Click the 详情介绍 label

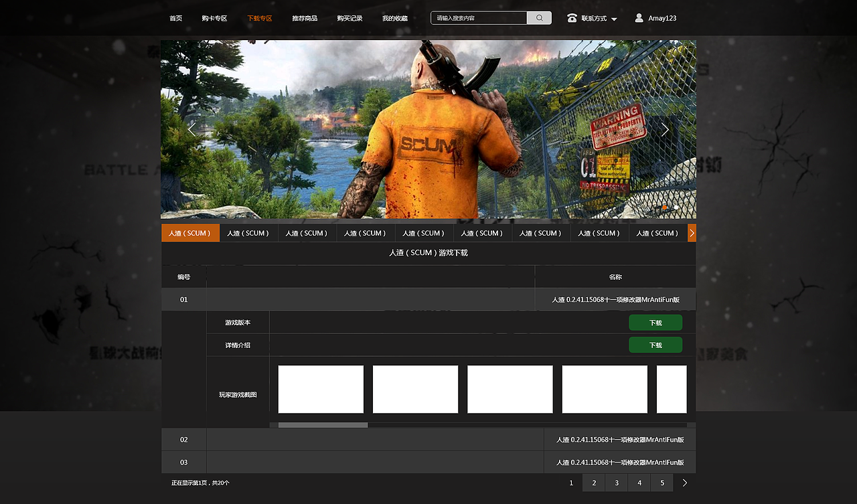238,345
